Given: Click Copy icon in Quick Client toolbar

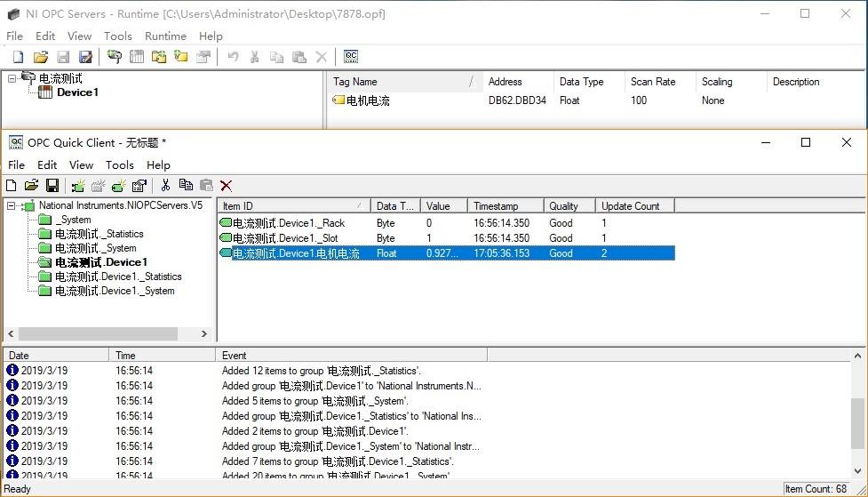Looking at the screenshot, I should [186, 185].
